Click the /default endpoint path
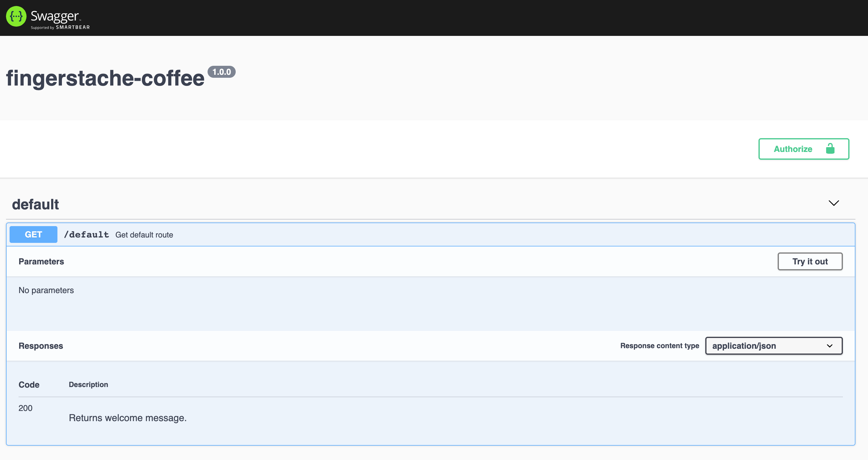 pos(87,234)
